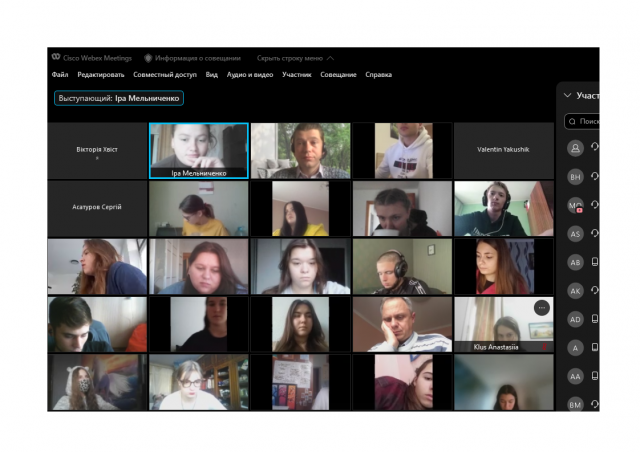Open the Совещание menu
The height and width of the screenshot is (452, 640).
tap(338, 75)
